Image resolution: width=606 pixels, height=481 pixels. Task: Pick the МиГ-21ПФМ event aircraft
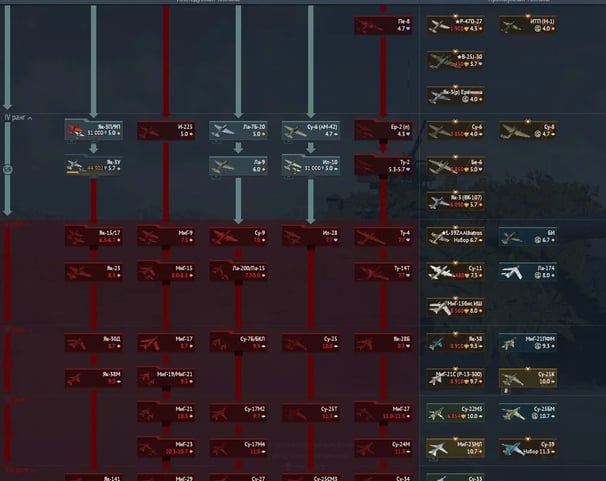coord(528,342)
